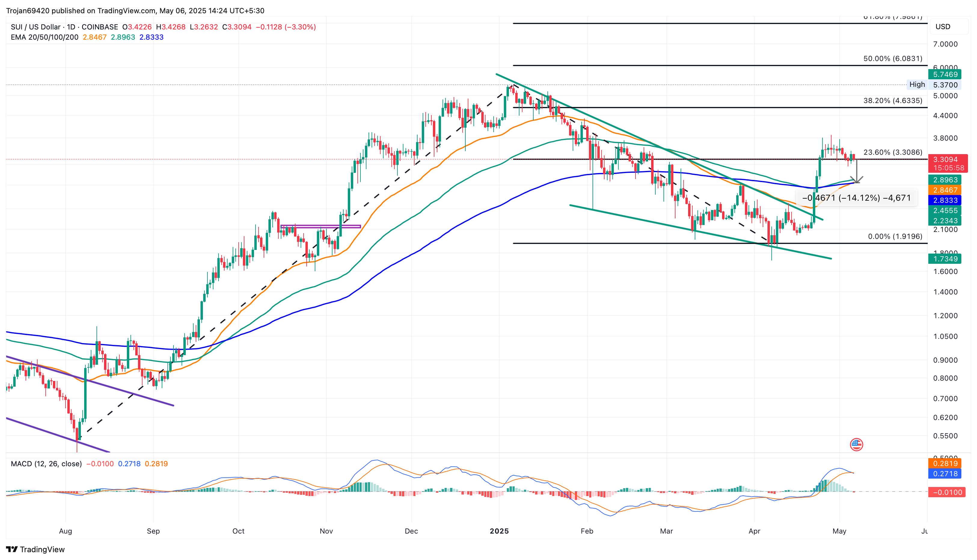Click the USD currency label
The height and width of the screenshot is (560, 977).
(943, 26)
